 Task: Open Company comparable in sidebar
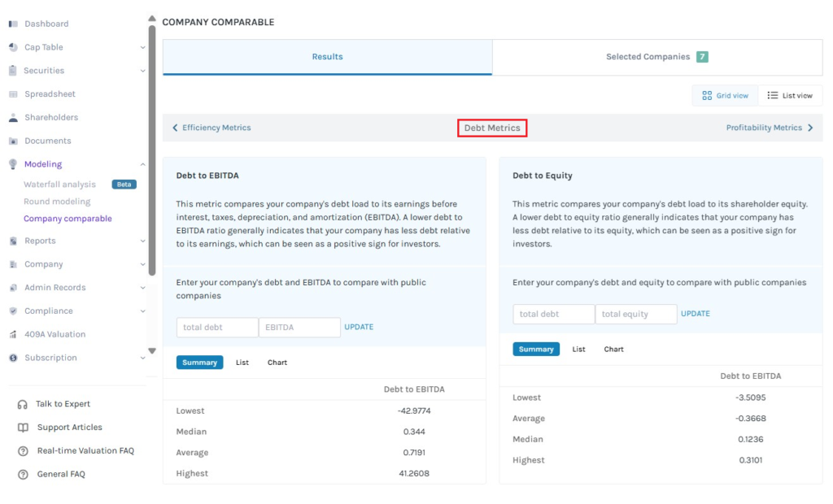pyautogui.click(x=68, y=219)
